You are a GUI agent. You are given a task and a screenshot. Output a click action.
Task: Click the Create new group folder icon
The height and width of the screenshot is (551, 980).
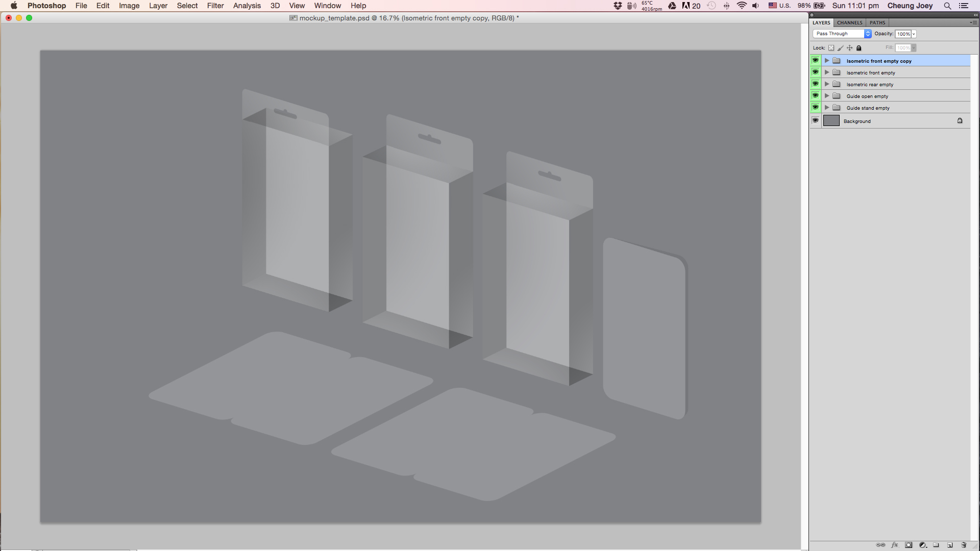(936, 545)
